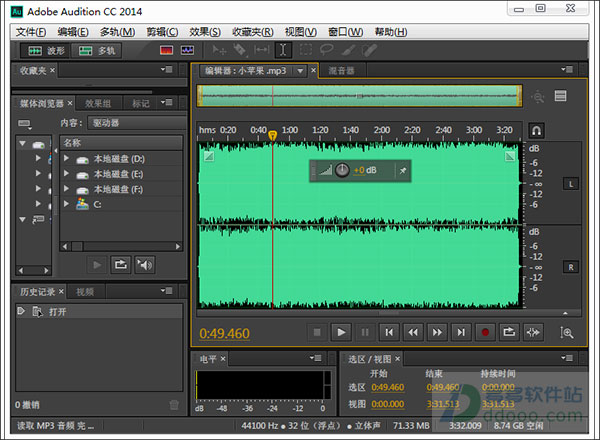600x440 pixels.
Task: Show spectral pitch display icon
Action: coord(188,51)
